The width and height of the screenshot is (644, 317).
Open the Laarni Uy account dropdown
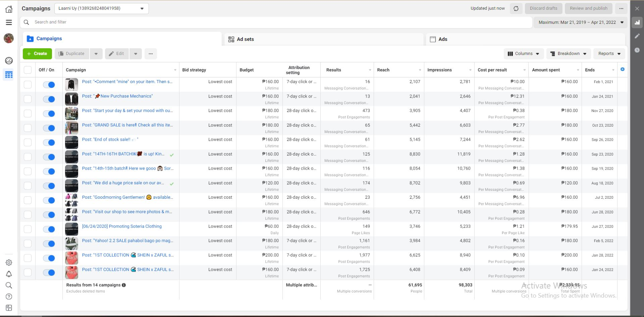coord(101,8)
